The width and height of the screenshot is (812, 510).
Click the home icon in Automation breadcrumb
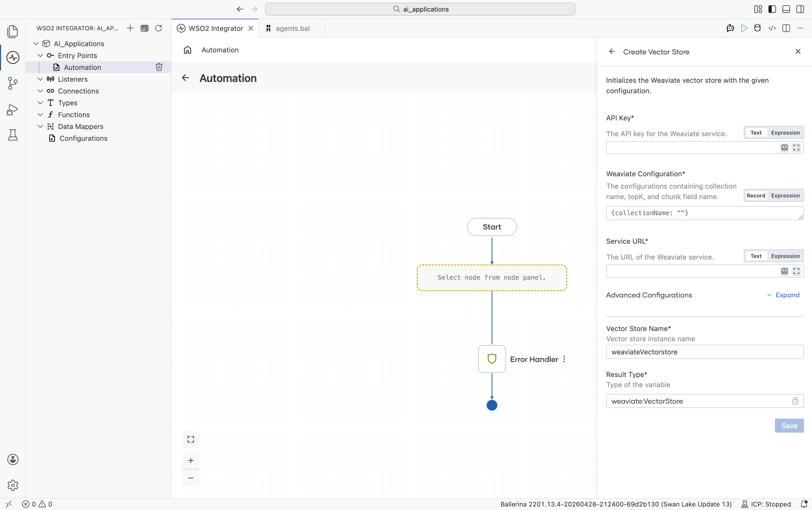pyautogui.click(x=188, y=50)
